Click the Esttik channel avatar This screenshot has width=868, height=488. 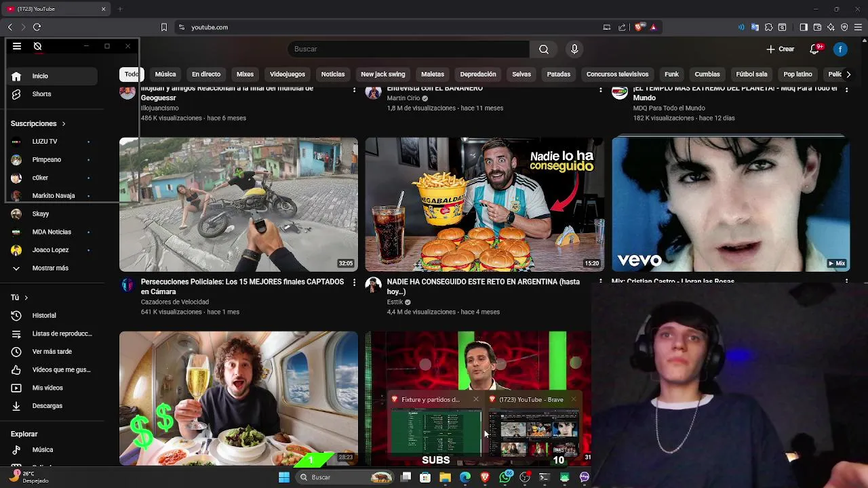tap(373, 285)
